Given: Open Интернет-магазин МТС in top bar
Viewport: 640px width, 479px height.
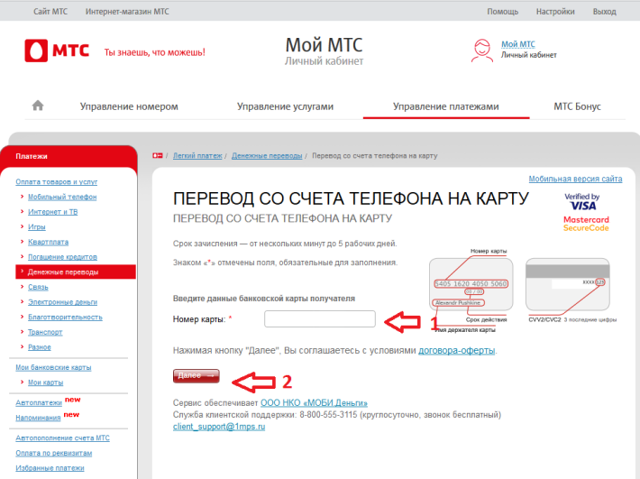Looking at the screenshot, I should (x=127, y=11).
